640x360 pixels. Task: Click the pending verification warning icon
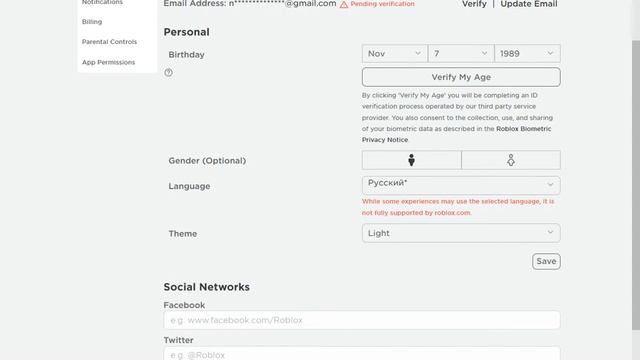[x=344, y=4]
